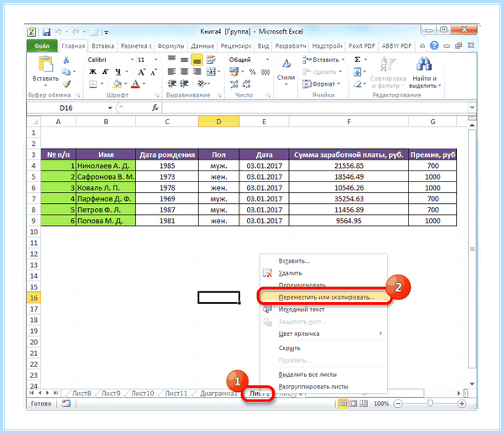Click the Cut scissors icon

[x=66, y=60]
